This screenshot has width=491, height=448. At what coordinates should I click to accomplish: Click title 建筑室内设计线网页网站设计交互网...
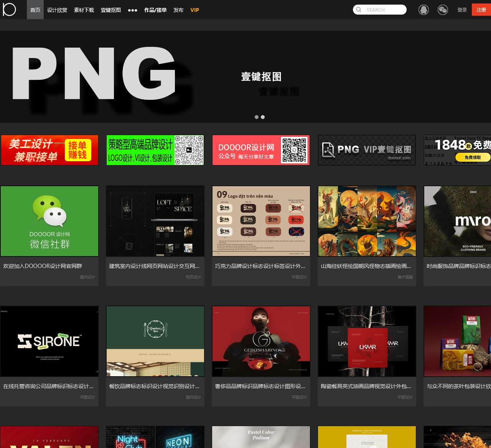pos(154,266)
